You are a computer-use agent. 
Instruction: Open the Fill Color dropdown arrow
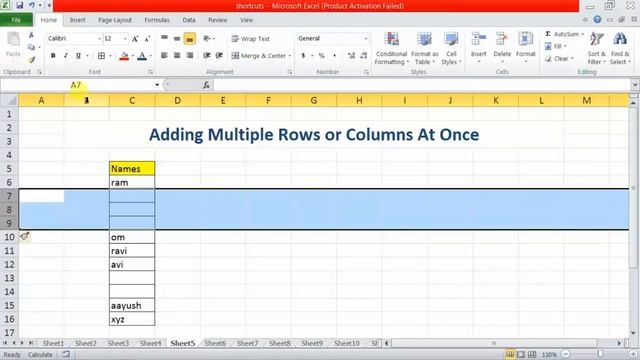pos(133,56)
